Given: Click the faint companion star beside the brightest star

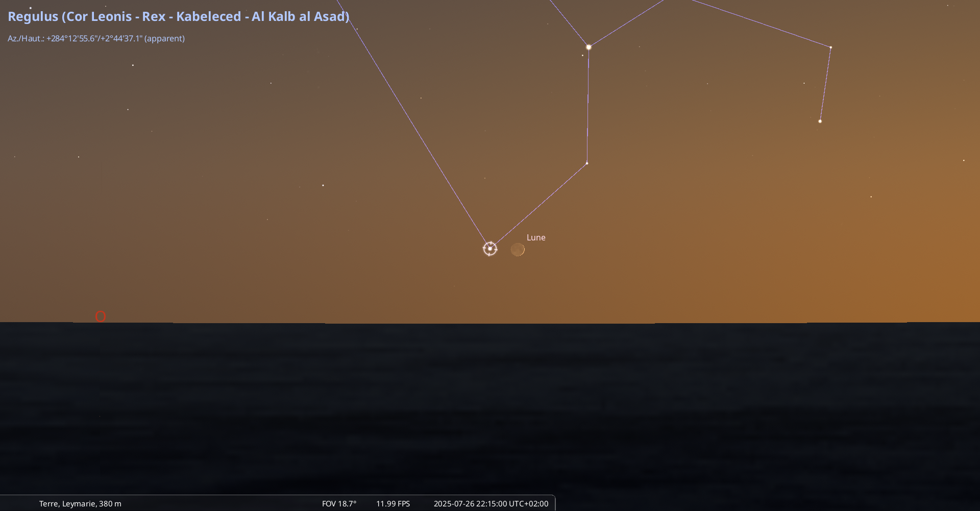Looking at the screenshot, I should click(582, 56).
